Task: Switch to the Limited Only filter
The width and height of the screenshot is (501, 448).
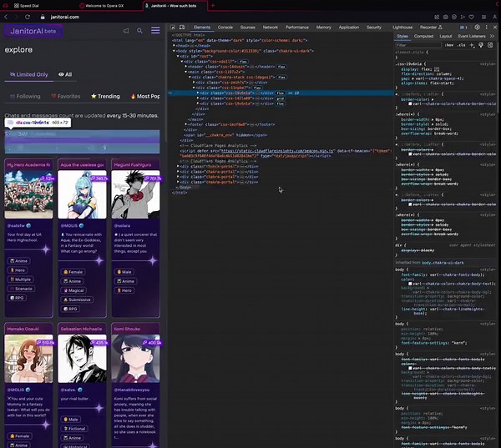Action: coord(28,74)
